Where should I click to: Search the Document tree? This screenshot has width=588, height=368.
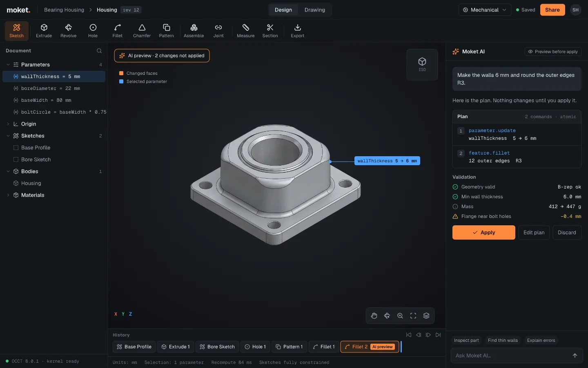(99, 51)
